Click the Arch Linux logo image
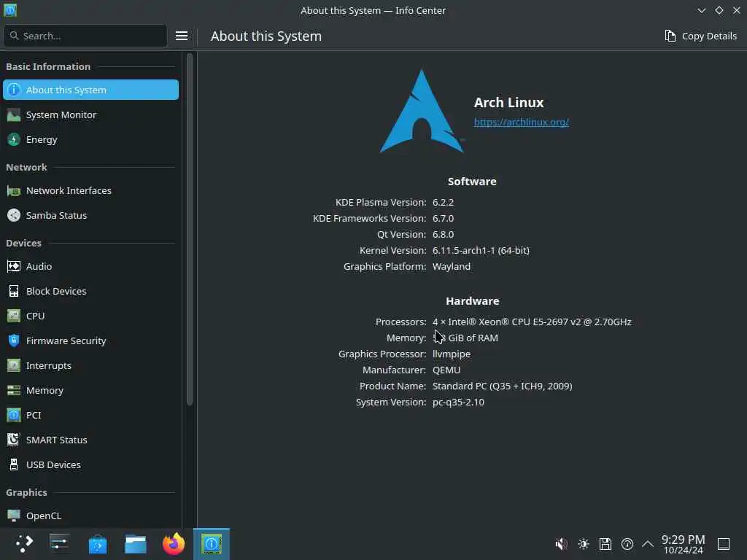 coord(422,111)
